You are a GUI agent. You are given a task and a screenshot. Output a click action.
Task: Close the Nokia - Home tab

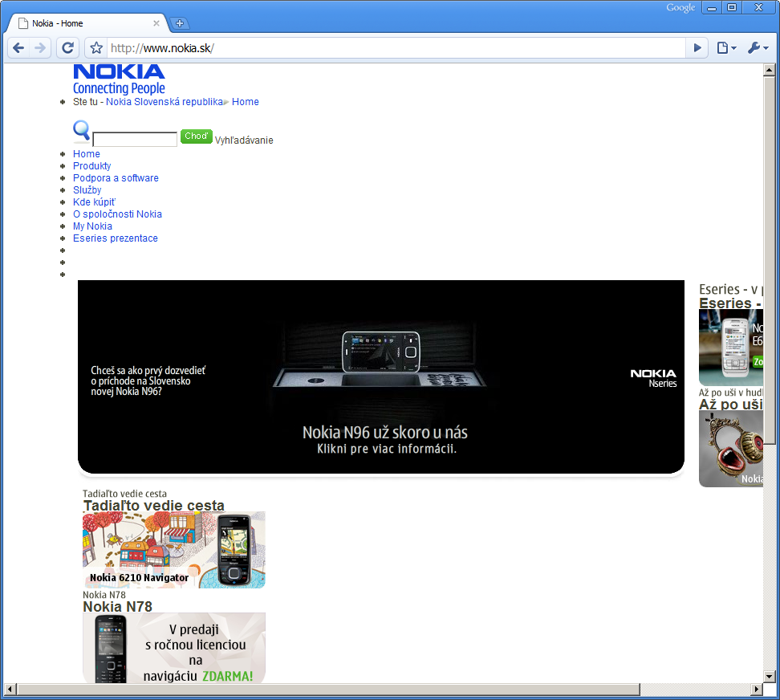click(156, 23)
